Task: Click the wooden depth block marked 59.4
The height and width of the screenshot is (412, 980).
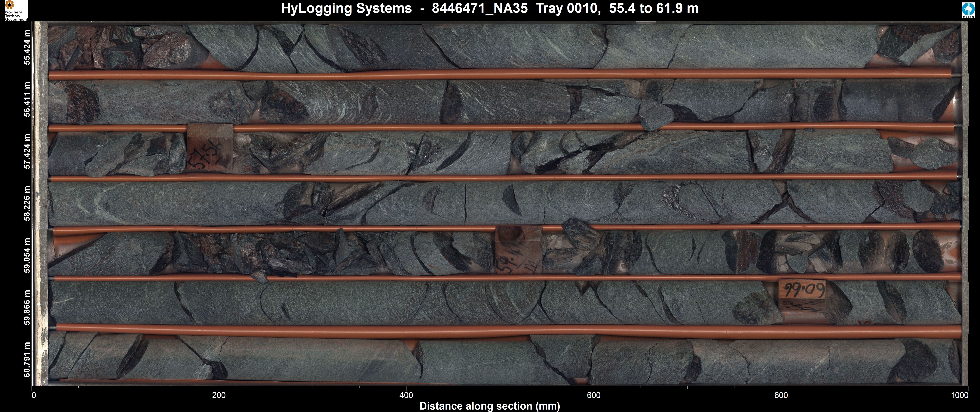Action: coord(519,250)
